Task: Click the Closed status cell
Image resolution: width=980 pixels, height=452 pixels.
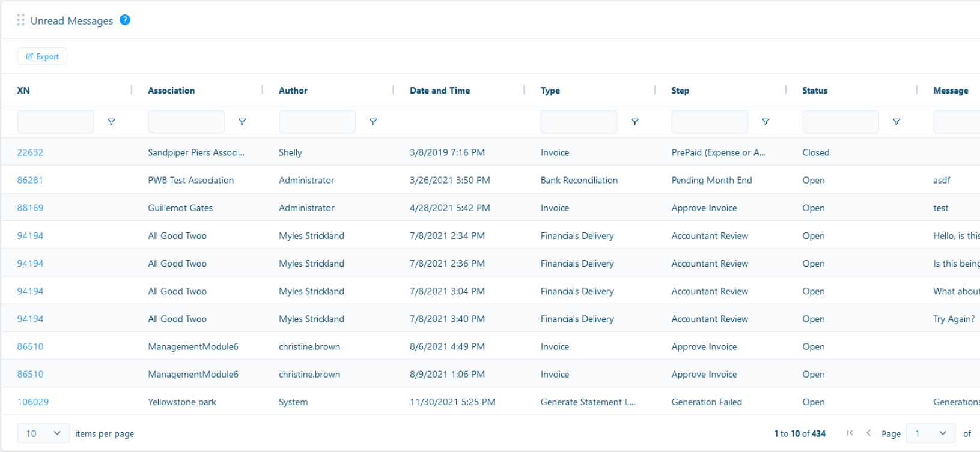Action: (x=815, y=152)
